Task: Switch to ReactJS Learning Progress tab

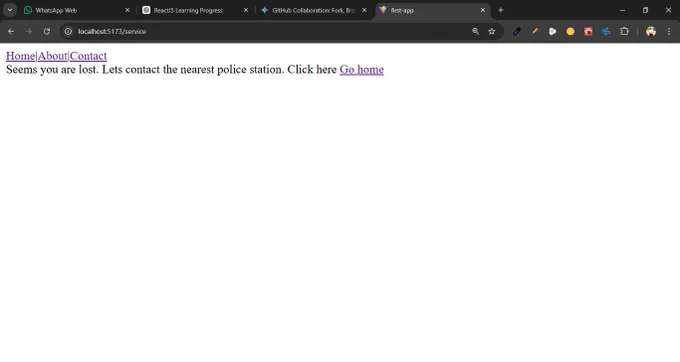Action: click(x=195, y=10)
